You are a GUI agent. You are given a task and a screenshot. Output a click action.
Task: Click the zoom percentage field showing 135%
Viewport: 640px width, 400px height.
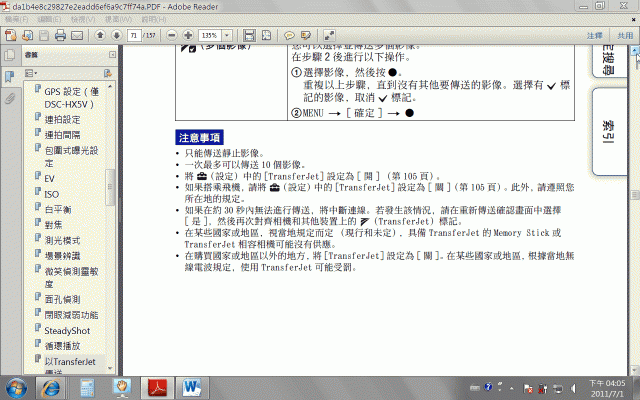(x=210, y=36)
